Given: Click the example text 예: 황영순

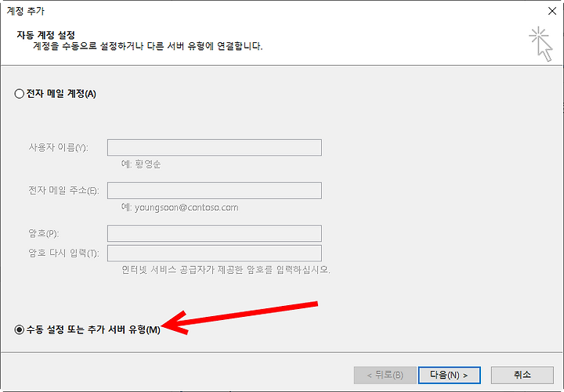Looking at the screenshot, I should [x=141, y=164].
